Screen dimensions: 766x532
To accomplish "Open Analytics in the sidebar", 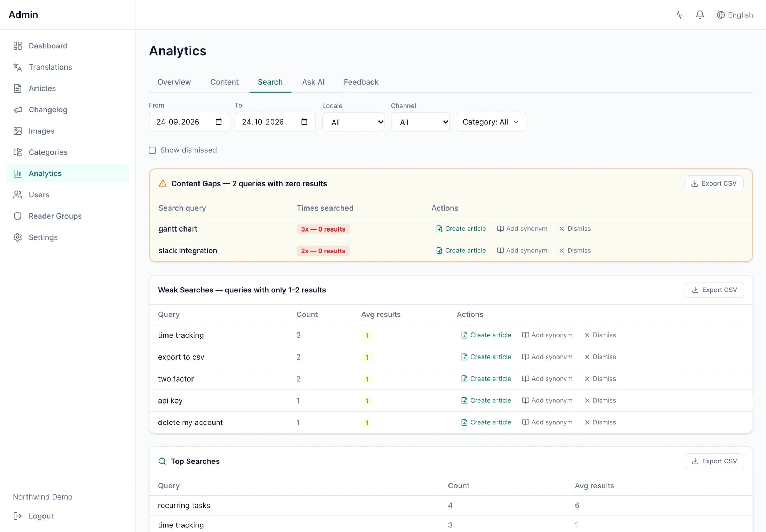I will pyautogui.click(x=68, y=173).
